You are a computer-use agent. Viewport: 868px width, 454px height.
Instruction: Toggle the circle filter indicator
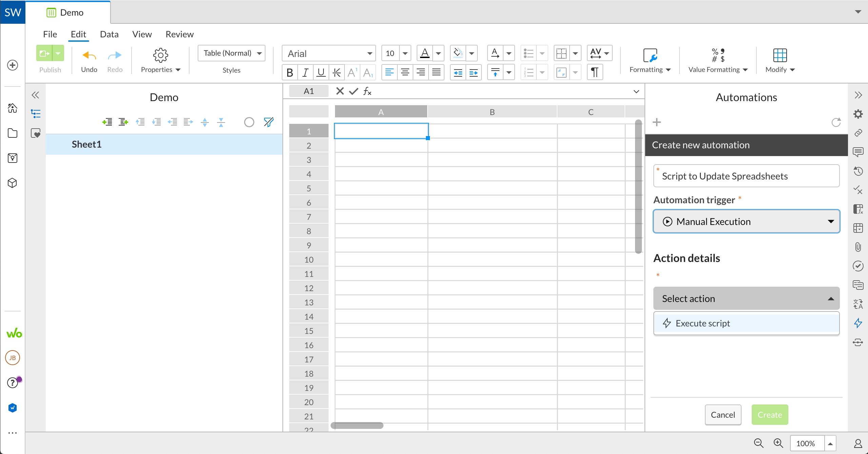(249, 122)
